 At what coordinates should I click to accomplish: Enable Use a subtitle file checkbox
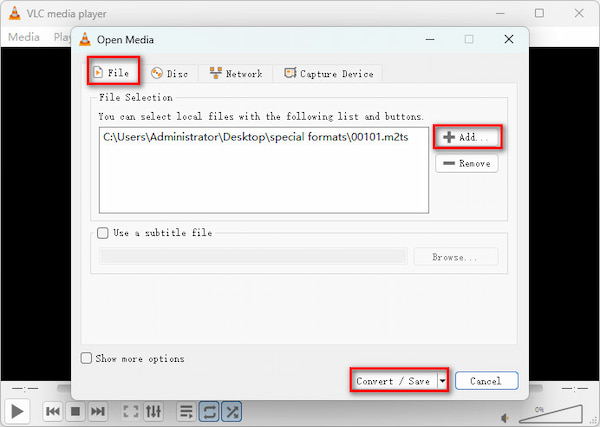103,233
